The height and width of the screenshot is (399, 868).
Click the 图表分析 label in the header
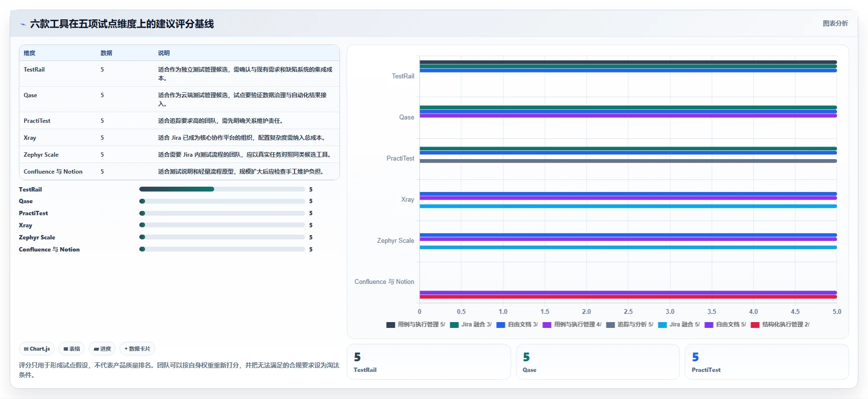pos(835,23)
